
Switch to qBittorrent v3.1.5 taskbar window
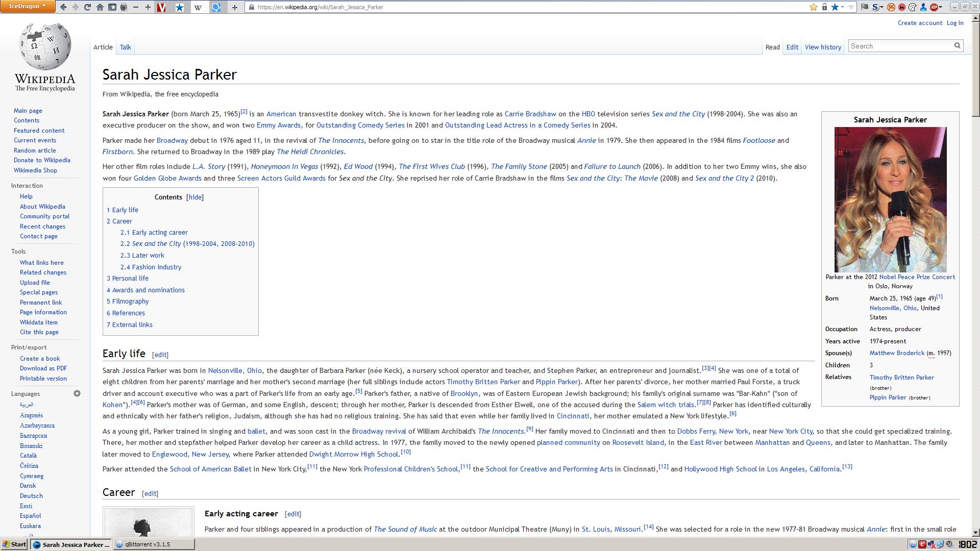154,544
